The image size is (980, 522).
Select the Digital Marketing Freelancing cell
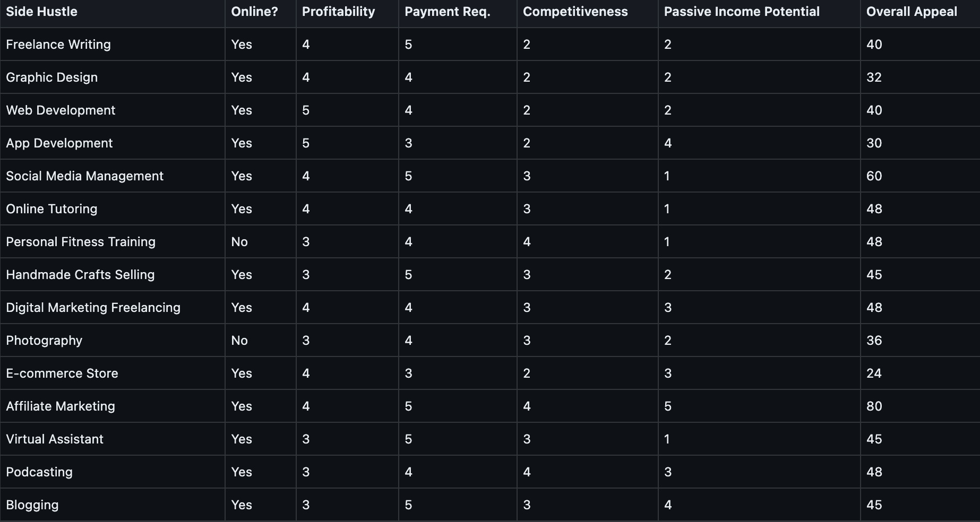tap(93, 308)
